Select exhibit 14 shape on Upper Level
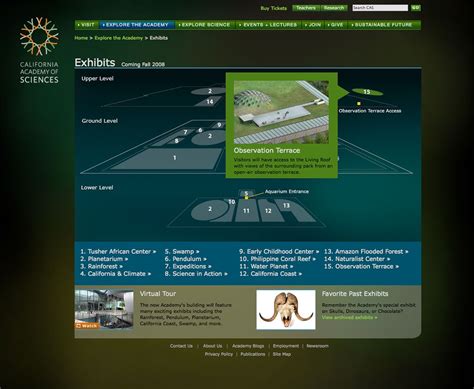This screenshot has width=474, height=389. [x=209, y=101]
